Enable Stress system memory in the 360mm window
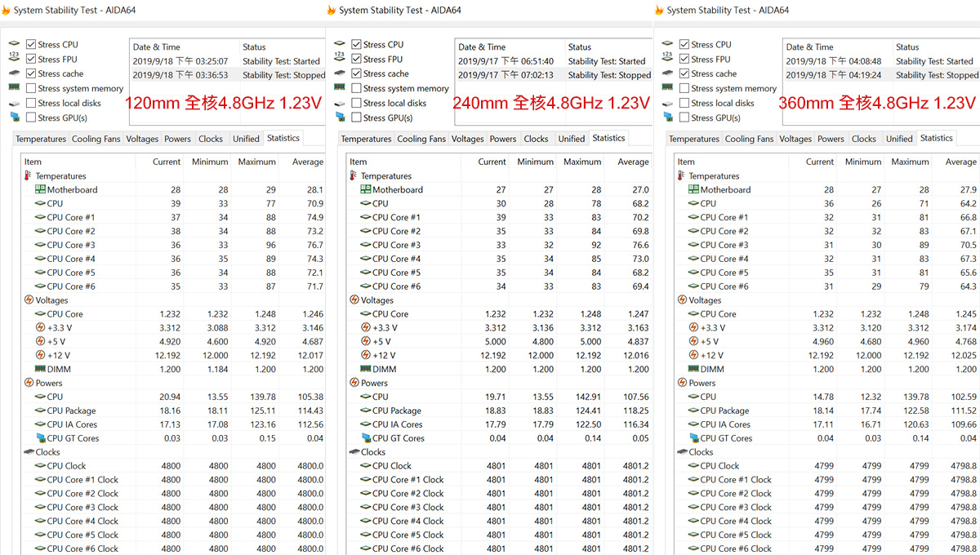Screen dimensions: 980x555 point(684,88)
